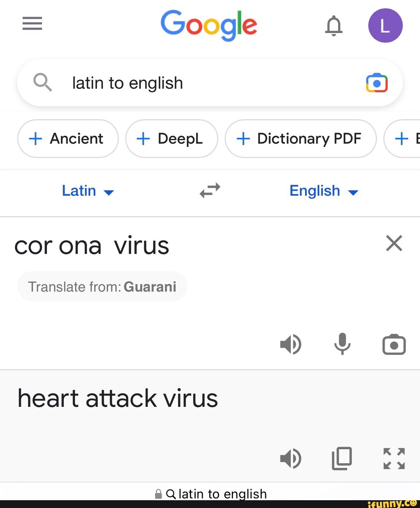
Task: Open the notifications bell
Action: [334, 26]
